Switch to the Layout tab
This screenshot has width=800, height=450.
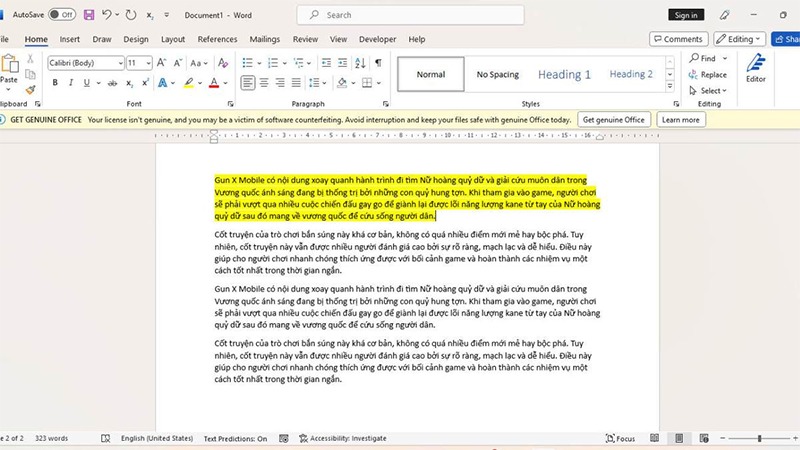(173, 39)
